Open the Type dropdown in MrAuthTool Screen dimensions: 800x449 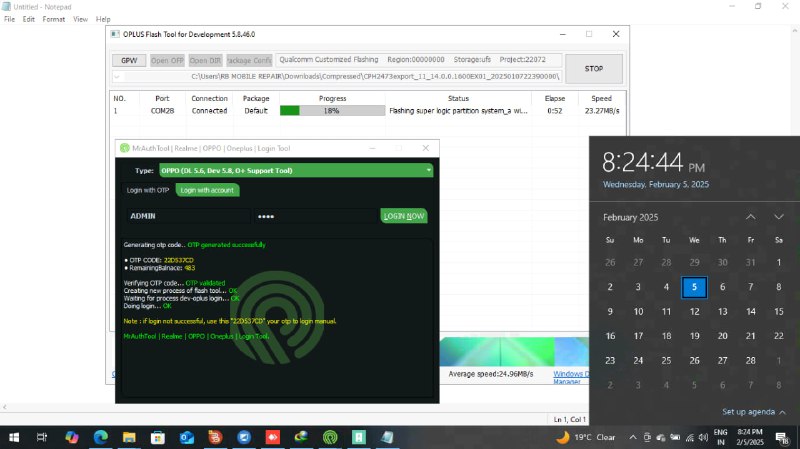296,170
